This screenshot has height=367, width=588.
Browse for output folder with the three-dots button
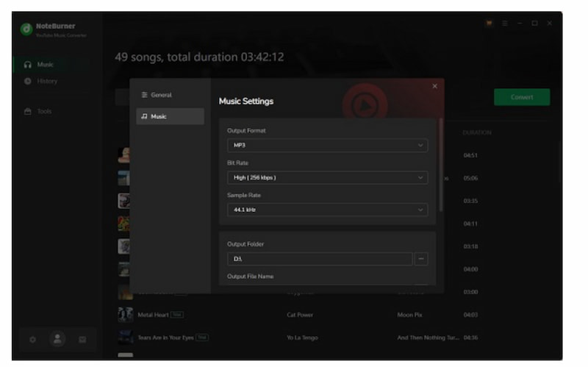[421, 259]
